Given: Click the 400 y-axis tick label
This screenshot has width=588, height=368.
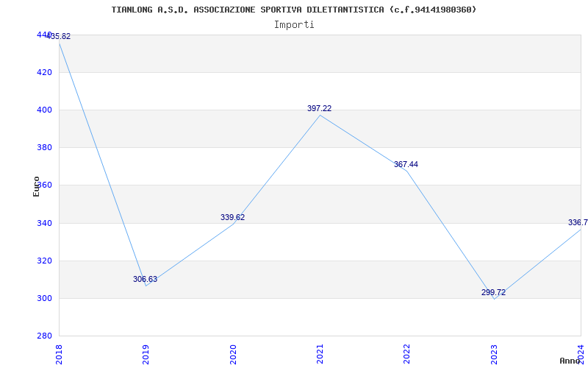Looking at the screenshot, I should (x=44, y=110).
